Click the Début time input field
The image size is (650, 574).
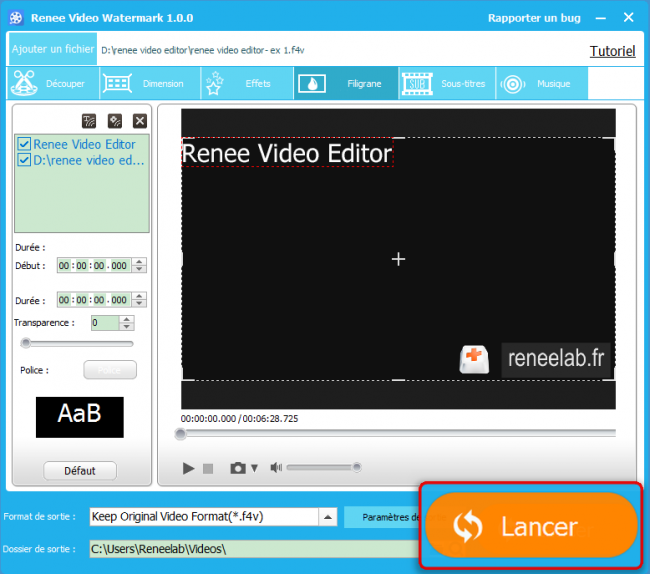pyautogui.click(x=94, y=266)
